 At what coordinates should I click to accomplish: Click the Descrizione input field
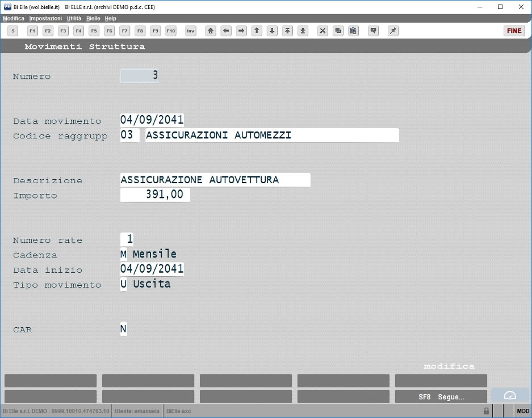(x=215, y=180)
